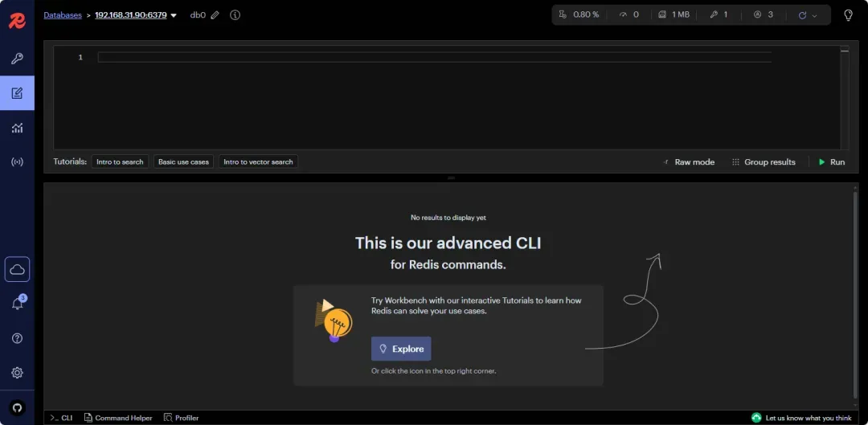The width and height of the screenshot is (868, 425).
Task: Click the commands per second stat 0
Action: 628,15
